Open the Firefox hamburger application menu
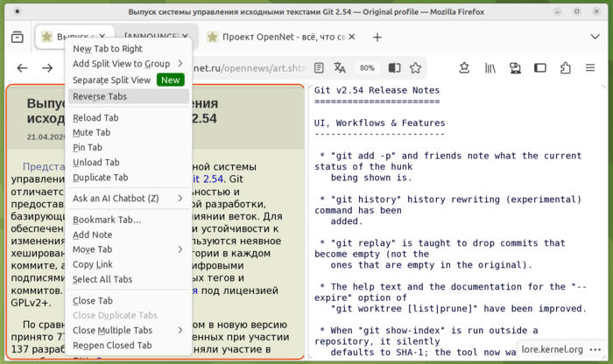 pos(591,68)
